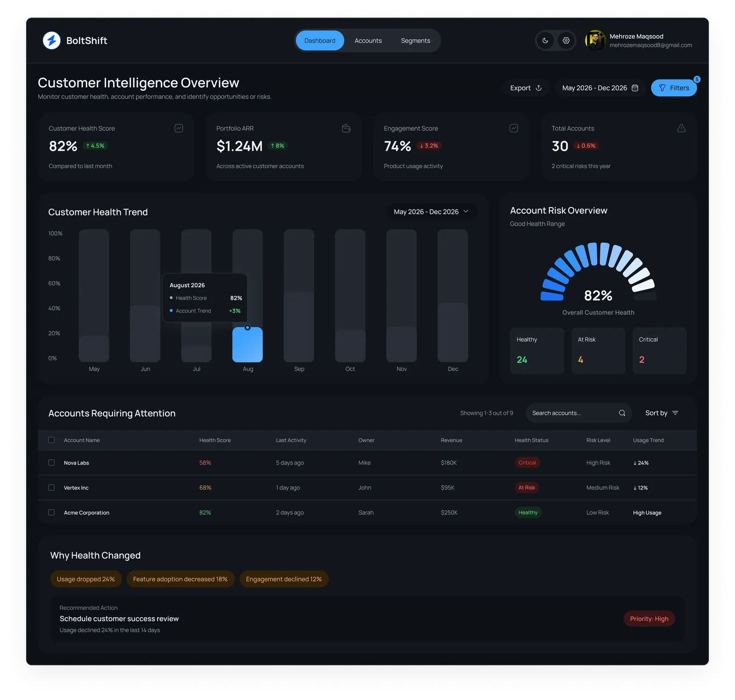Click the Filters button
Screen dimensions: 735x700
tap(674, 88)
